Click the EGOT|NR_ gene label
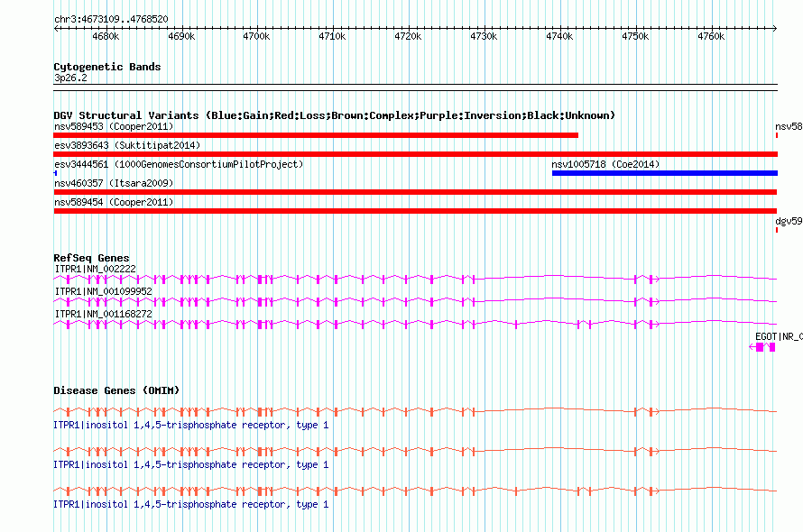This screenshot has height=532, width=803. (x=779, y=336)
